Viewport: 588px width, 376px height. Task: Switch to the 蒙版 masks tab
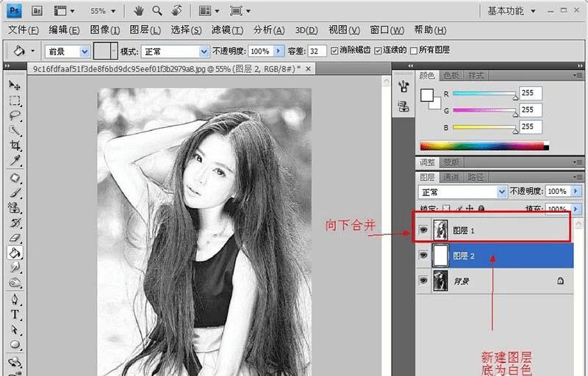pos(451,162)
